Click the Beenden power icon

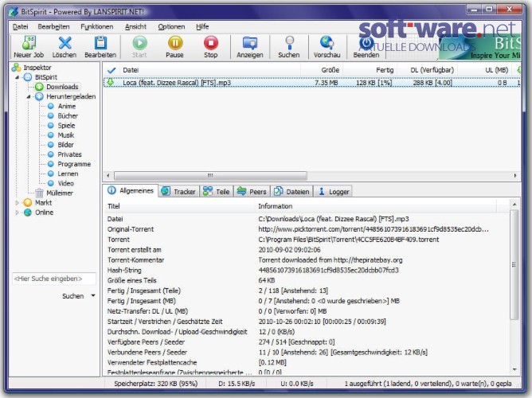[366, 47]
